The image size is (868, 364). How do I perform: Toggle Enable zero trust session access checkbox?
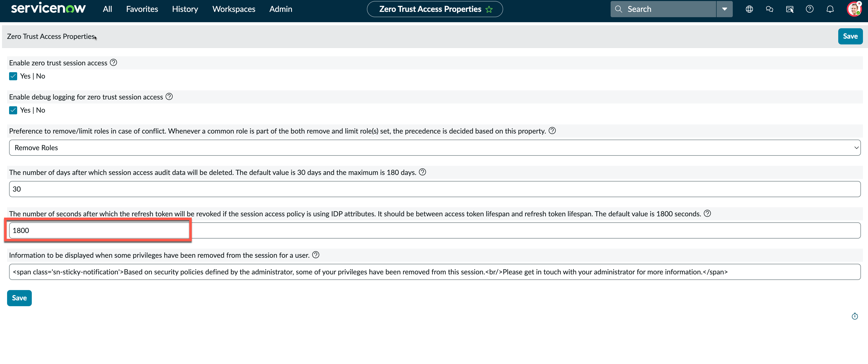pyautogui.click(x=13, y=76)
